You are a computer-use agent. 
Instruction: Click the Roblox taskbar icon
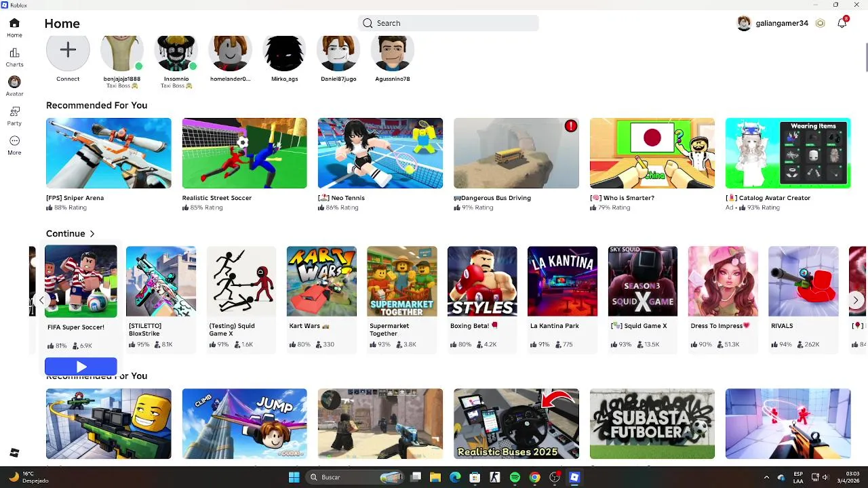coord(574,477)
